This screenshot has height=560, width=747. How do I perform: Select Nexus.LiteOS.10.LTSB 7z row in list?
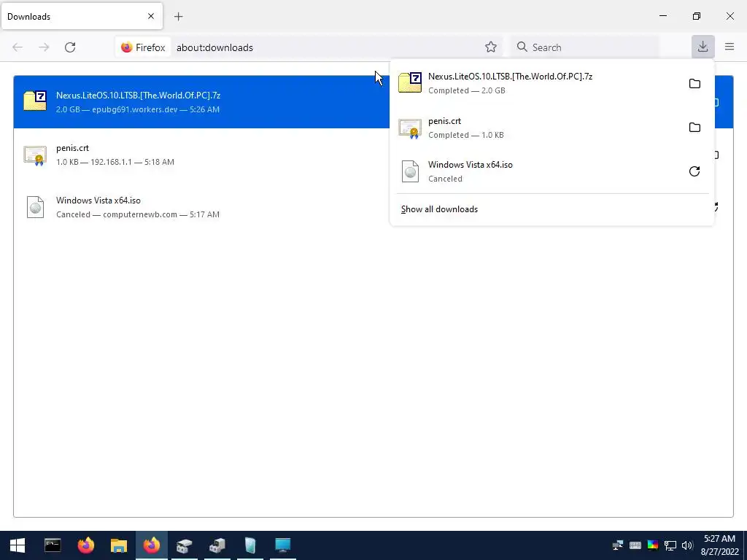click(x=201, y=102)
